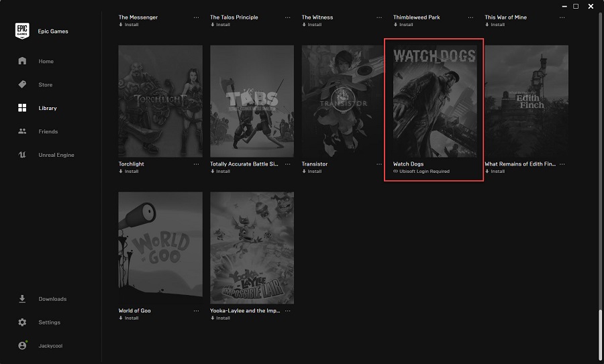The height and width of the screenshot is (364, 604).
Task: Install What Remains of Edith Finch
Action: 495,171
